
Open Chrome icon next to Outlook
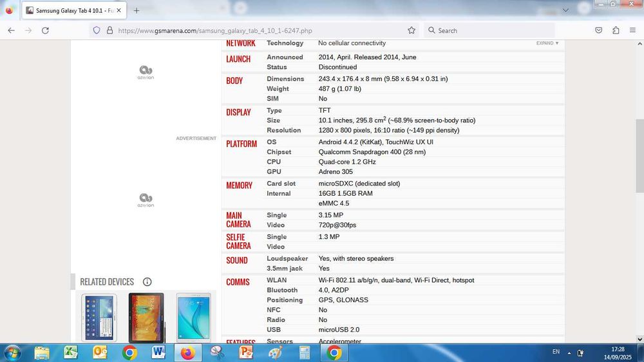point(129,352)
